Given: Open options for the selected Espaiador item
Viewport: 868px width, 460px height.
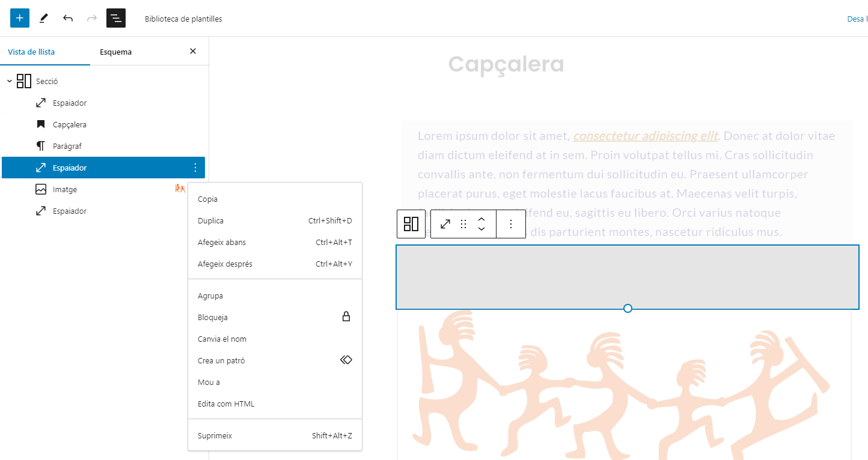Looking at the screenshot, I should point(195,168).
